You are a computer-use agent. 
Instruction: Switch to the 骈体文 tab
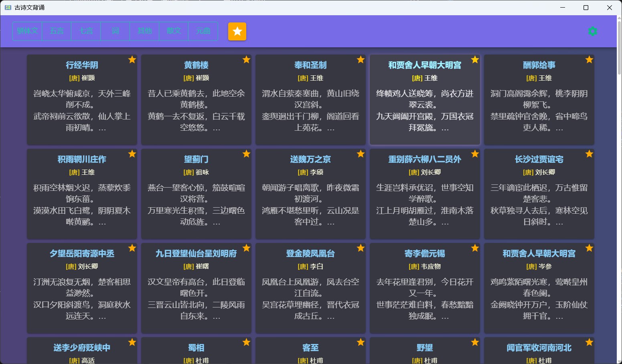[27, 31]
